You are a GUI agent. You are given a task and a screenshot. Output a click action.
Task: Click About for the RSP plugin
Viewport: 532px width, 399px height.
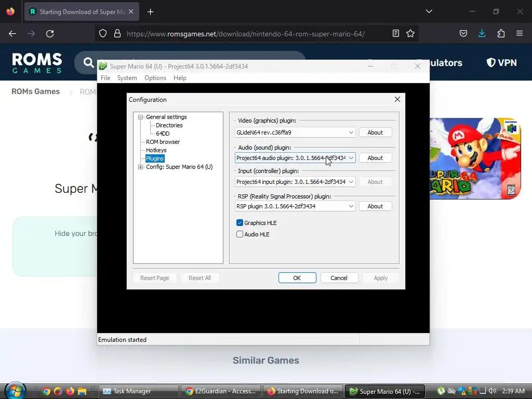pos(375,206)
